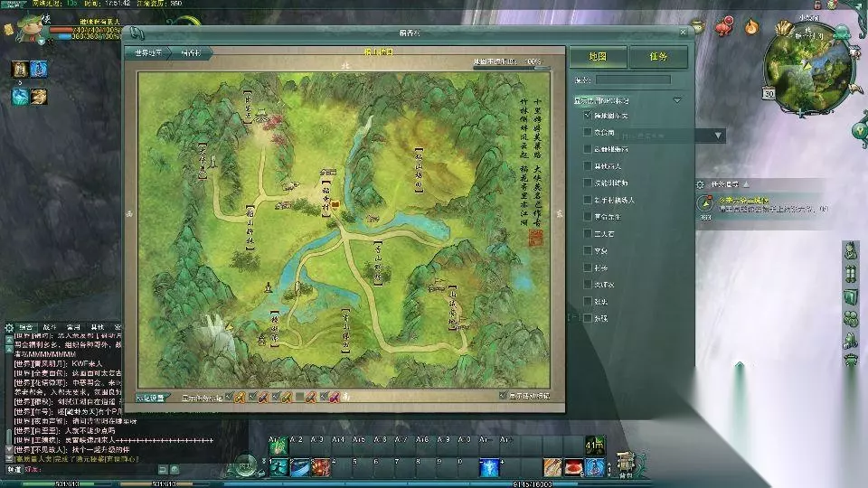
Task: Use the blue meditation skill on hotbar
Action: [595, 467]
